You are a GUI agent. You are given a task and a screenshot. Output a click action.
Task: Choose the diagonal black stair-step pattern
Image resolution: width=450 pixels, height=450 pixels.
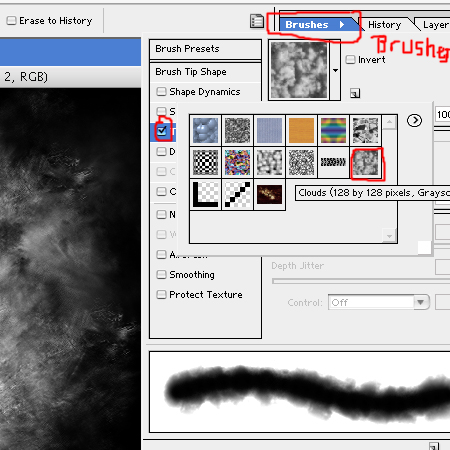tap(237, 194)
